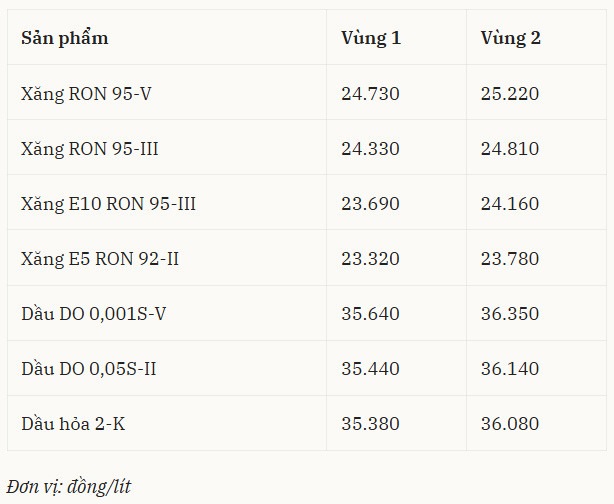
Task: Select the "Xăng RON 95-III" row label
Action: pyautogui.click(x=90, y=149)
